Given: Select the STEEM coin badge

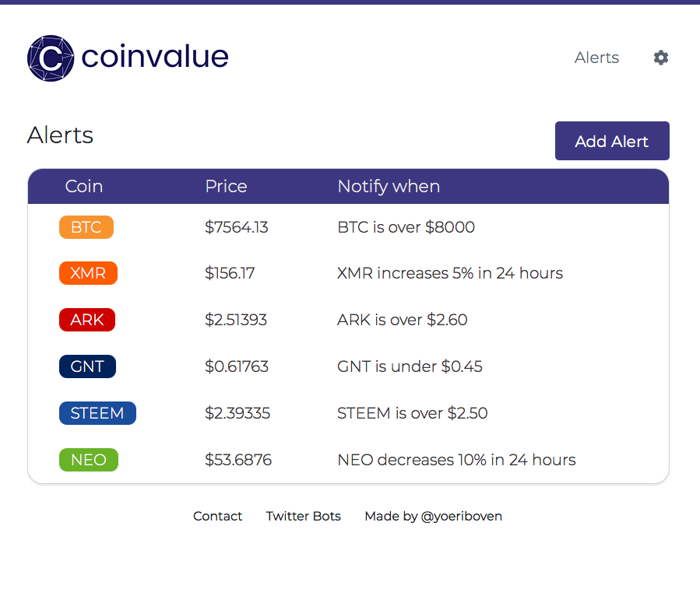Looking at the screenshot, I should [x=97, y=413].
